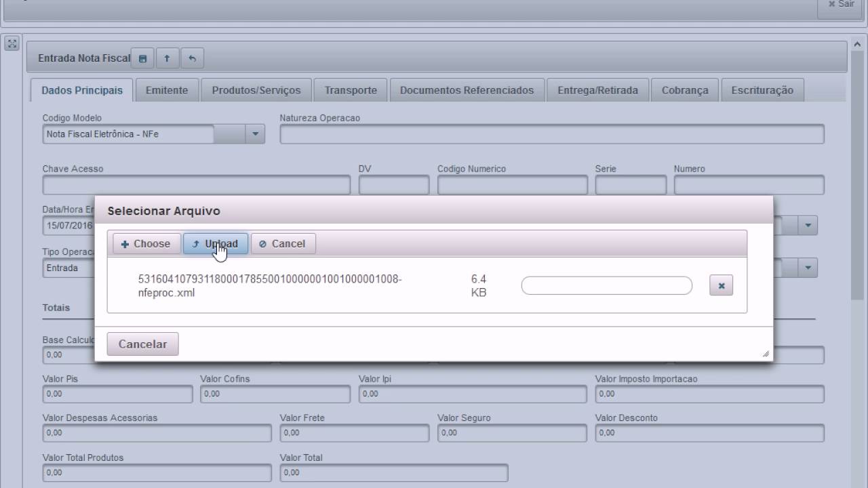Switch to the Cobrança tab
The image size is (868, 488).
pos(685,90)
